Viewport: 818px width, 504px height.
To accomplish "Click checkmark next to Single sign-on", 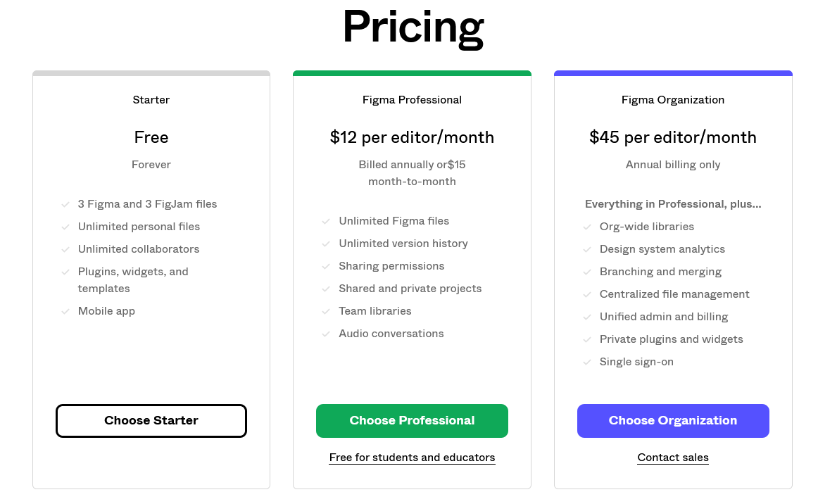I will (x=587, y=362).
